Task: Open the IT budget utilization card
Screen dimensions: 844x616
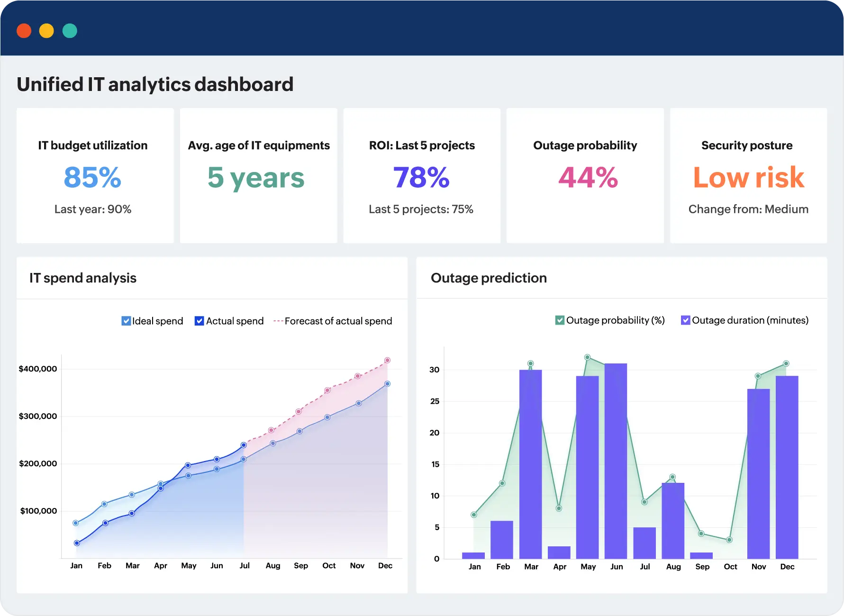Action: (x=95, y=176)
